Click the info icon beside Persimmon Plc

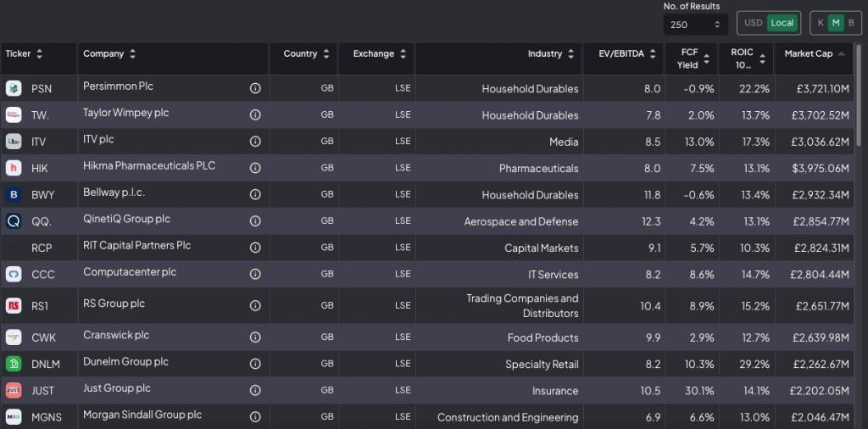tap(255, 88)
